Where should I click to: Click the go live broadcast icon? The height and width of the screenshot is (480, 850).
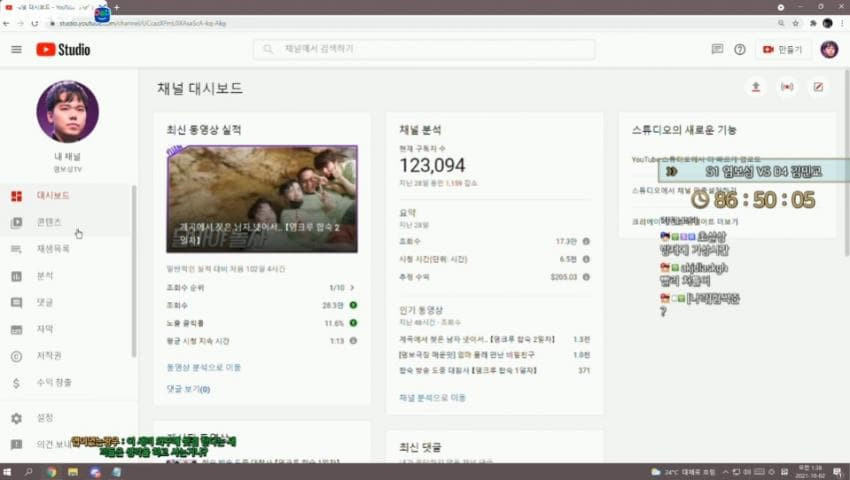click(x=787, y=87)
